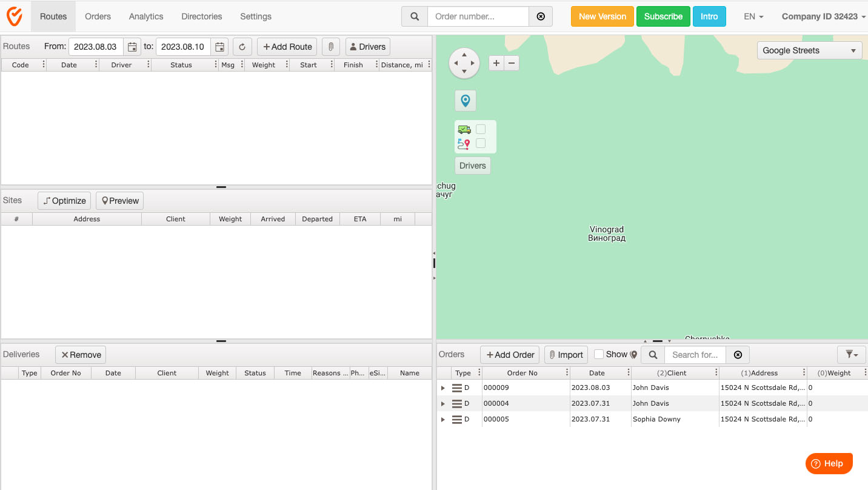Viewport: 868px width, 490px height.
Task: Zoom out on the map
Action: (512, 63)
